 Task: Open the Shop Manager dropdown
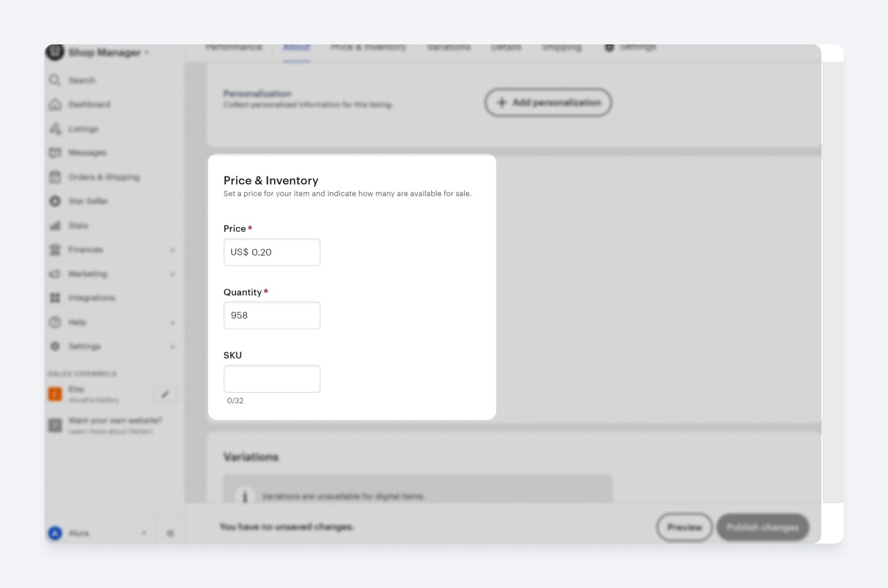click(x=109, y=52)
